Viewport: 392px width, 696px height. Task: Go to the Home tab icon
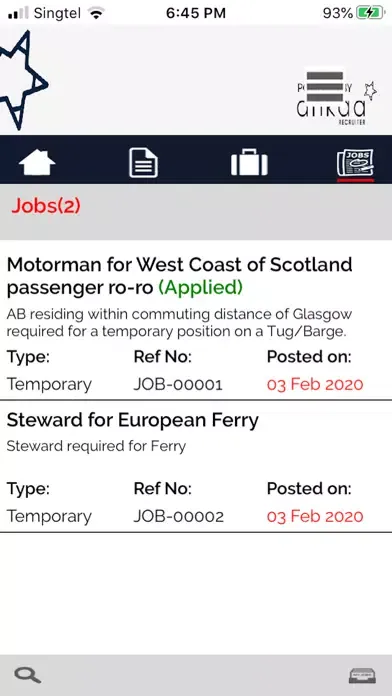37,162
